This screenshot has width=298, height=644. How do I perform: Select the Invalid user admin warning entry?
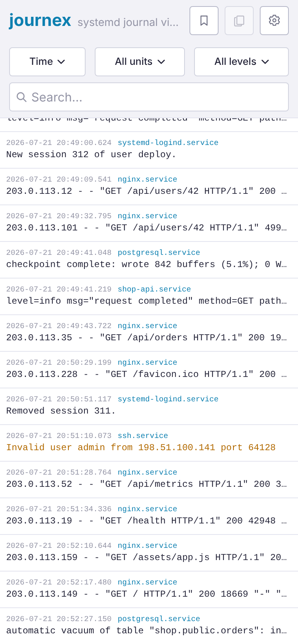149,443
